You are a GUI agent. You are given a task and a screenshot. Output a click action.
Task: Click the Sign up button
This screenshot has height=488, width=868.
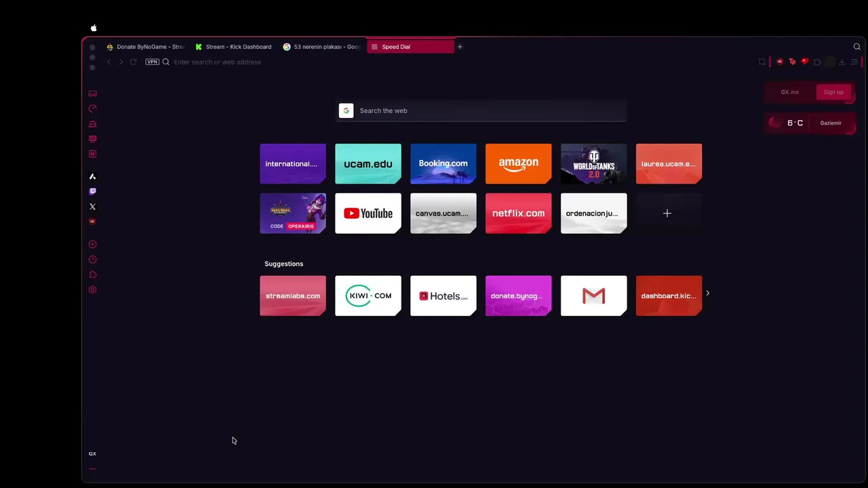coord(833,92)
